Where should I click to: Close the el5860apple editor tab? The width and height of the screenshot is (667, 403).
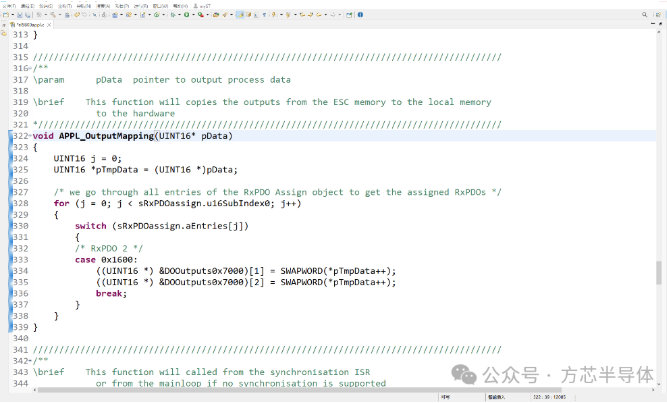tap(49, 25)
